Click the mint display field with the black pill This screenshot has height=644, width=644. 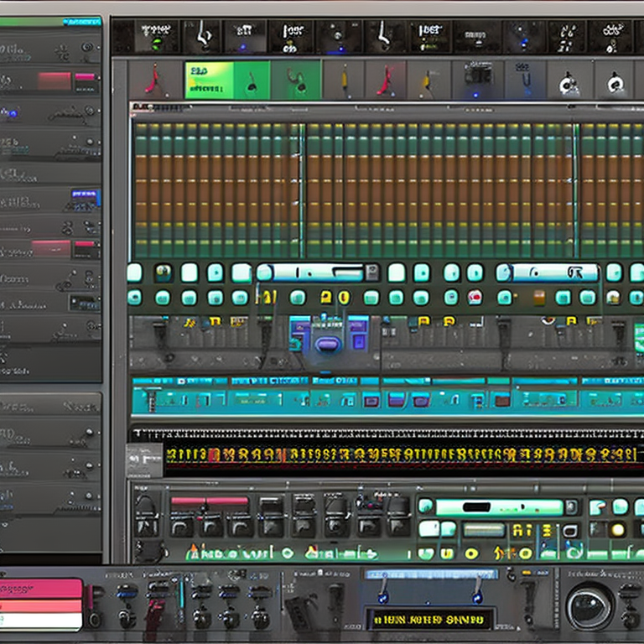coord(500,507)
